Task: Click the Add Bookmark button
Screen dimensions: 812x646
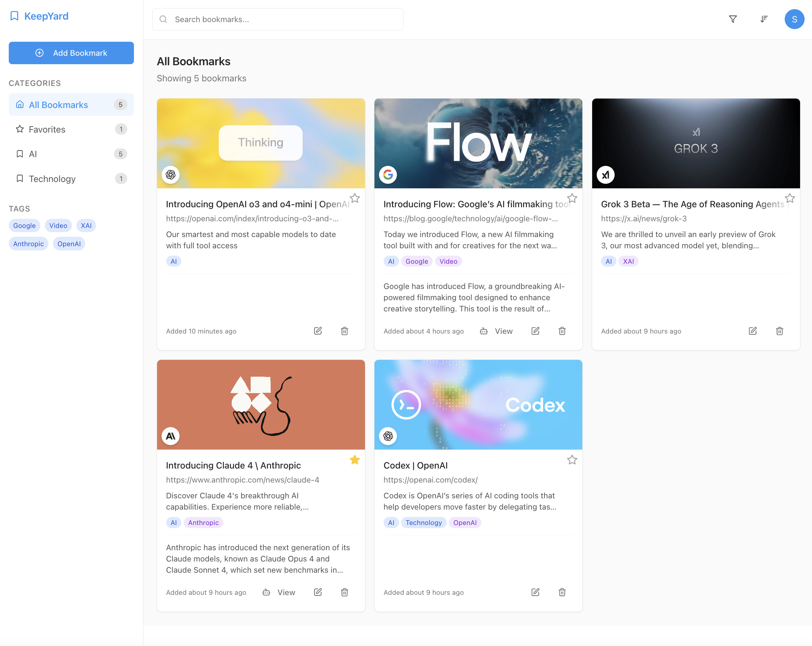Action: coord(71,53)
